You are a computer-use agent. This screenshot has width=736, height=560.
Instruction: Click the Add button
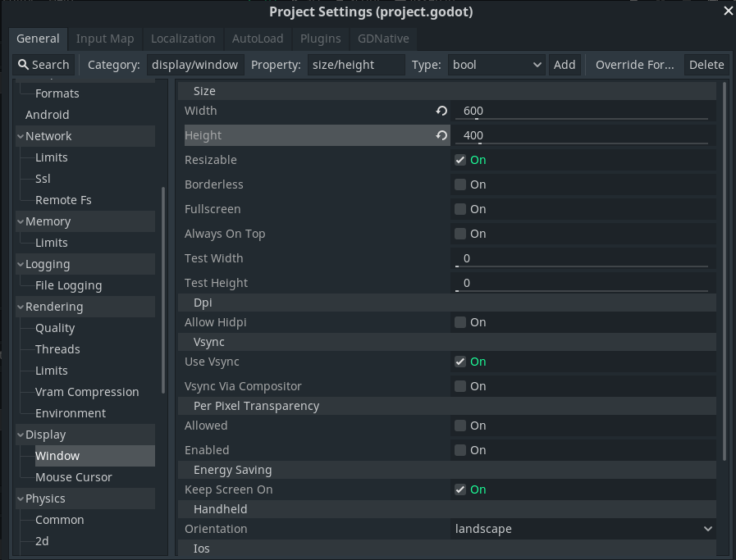click(565, 64)
